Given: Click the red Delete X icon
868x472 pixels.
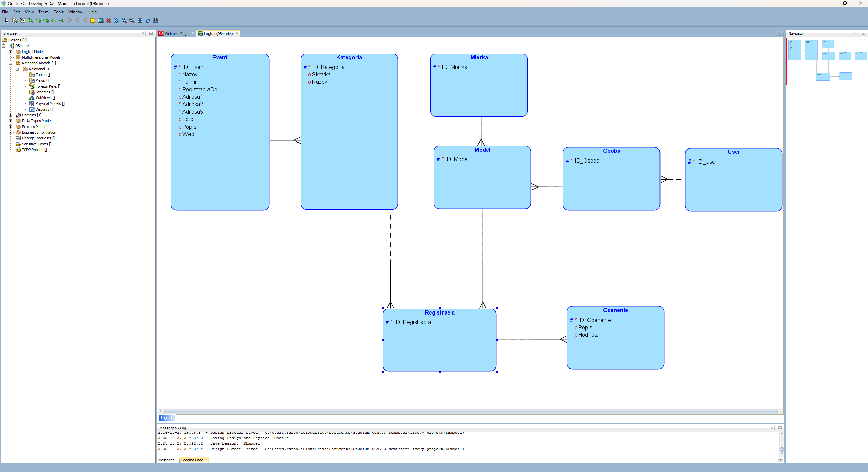Looking at the screenshot, I should 109,21.
